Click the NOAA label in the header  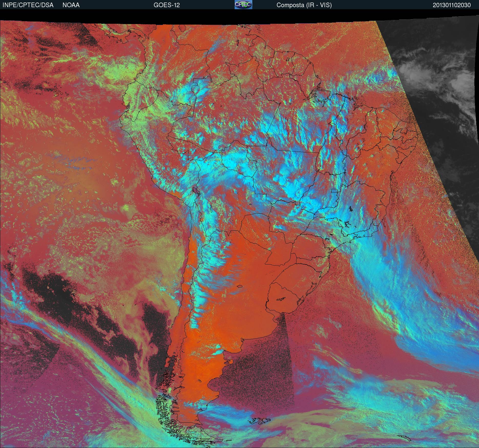click(x=71, y=5)
